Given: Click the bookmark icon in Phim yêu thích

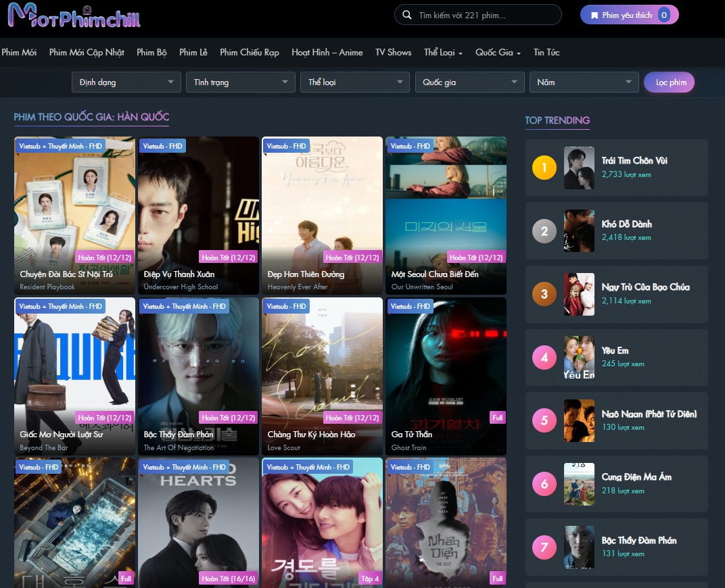Looking at the screenshot, I should tap(594, 15).
